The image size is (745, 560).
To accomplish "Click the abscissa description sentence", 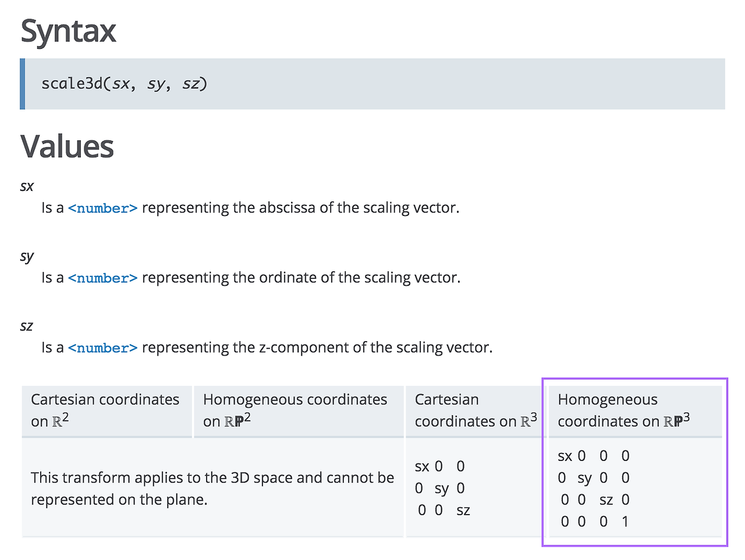I will pos(250,208).
